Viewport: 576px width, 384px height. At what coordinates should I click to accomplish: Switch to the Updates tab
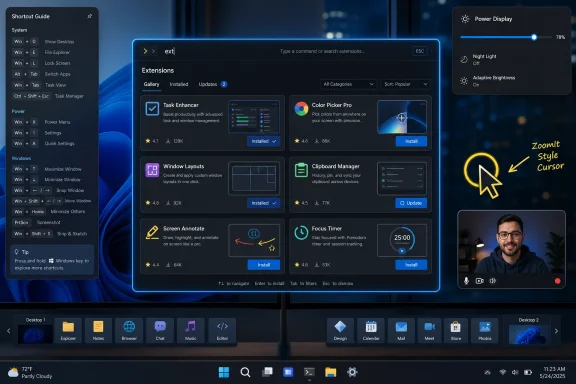click(208, 84)
